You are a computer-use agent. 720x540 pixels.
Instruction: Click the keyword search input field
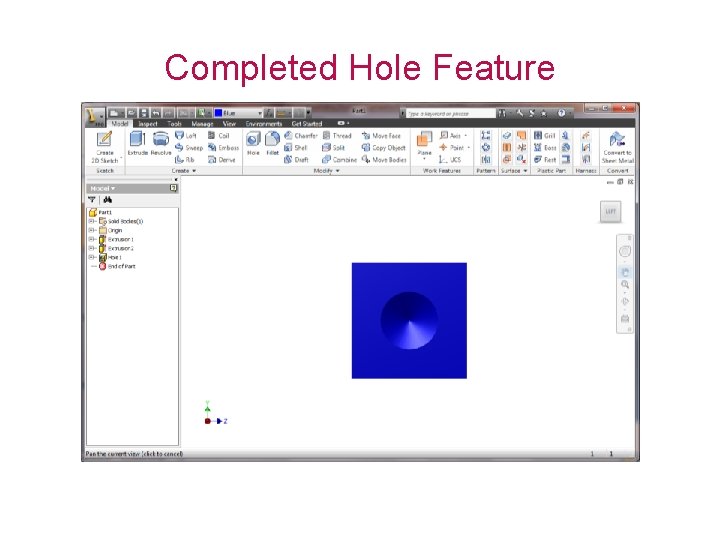[450, 113]
